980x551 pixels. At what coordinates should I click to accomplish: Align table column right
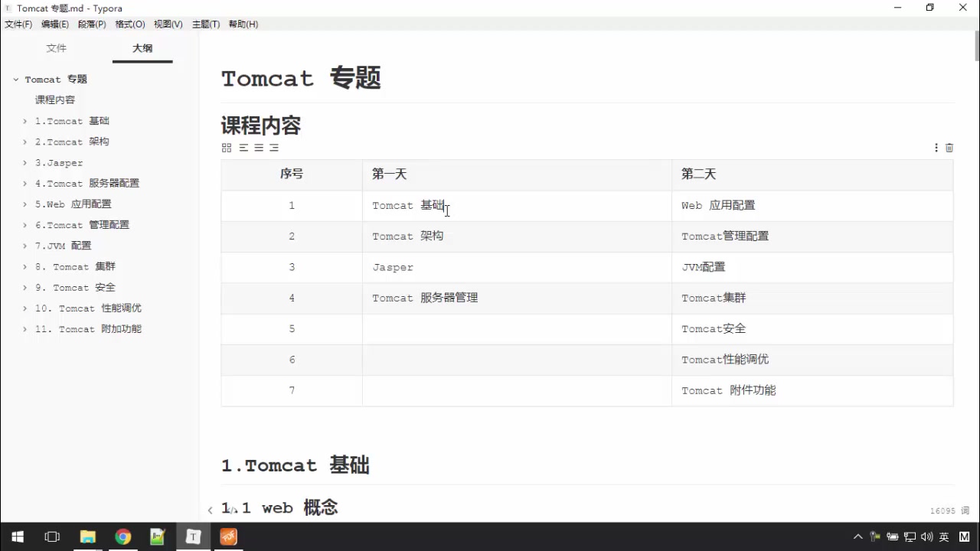(274, 148)
